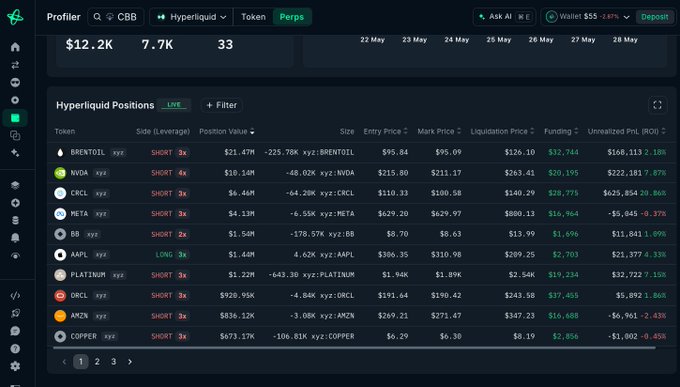Click the horizontal scrollbar under table
The width and height of the screenshot is (680, 387).
tap(354, 348)
